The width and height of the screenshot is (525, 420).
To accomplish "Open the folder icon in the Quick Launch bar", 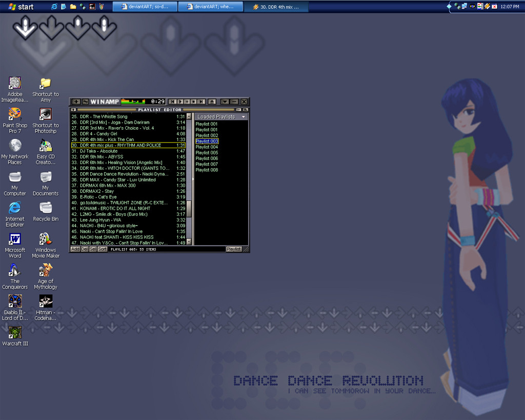I will point(73,7).
